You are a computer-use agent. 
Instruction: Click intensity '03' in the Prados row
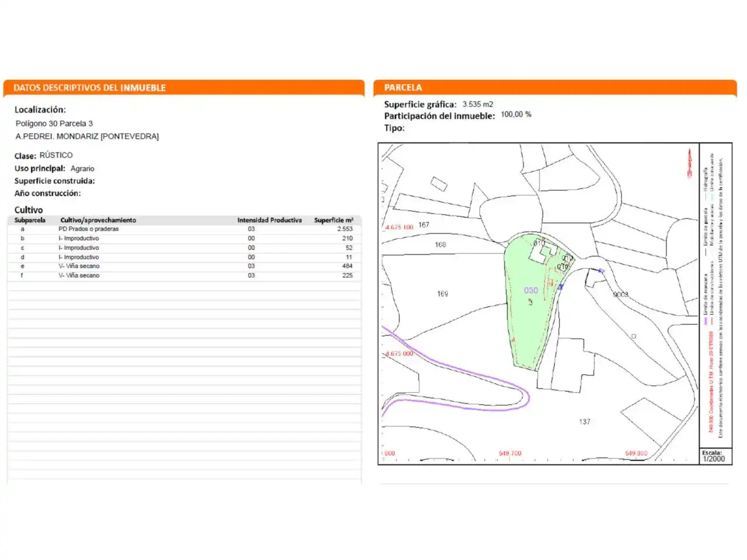point(251,229)
